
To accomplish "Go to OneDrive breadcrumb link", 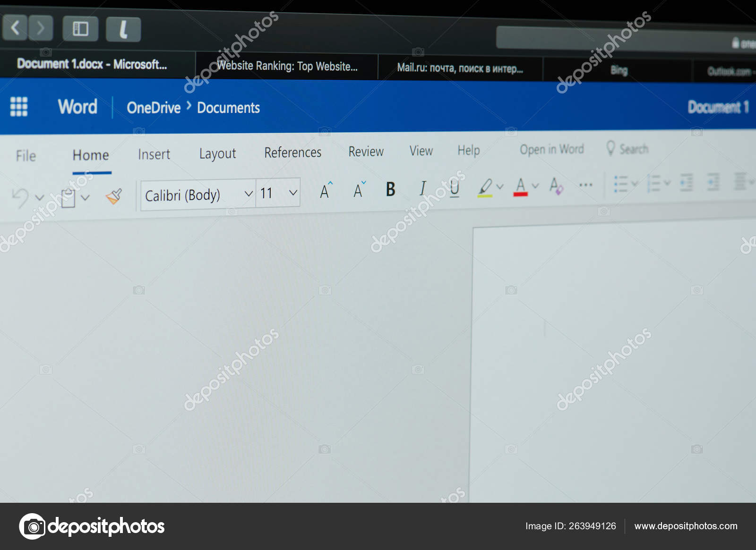I will point(154,108).
